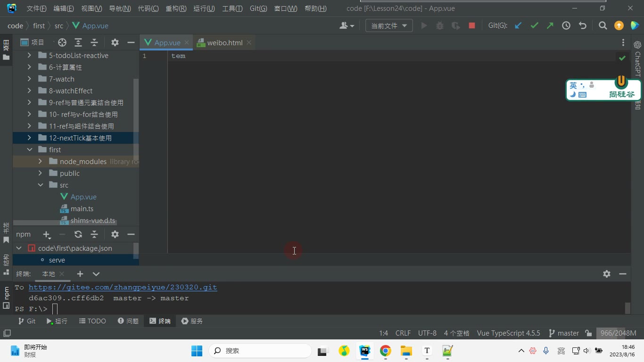Stop the running process red square
The width and height of the screenshot is (644, 362).
pos(471,26)
